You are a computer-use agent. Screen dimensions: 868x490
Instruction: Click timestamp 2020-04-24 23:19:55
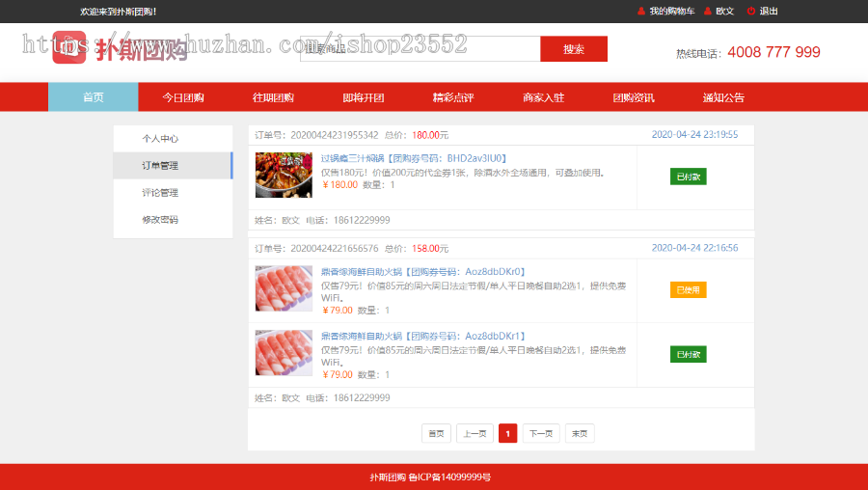coord(694,134)
